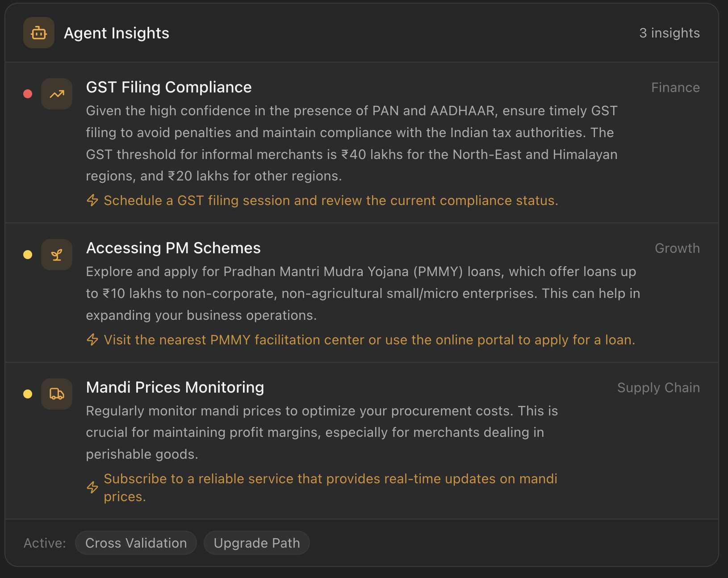Click the trending chart icon for GST Filing
Screen dimensions: 728x578
pos(57,94)
